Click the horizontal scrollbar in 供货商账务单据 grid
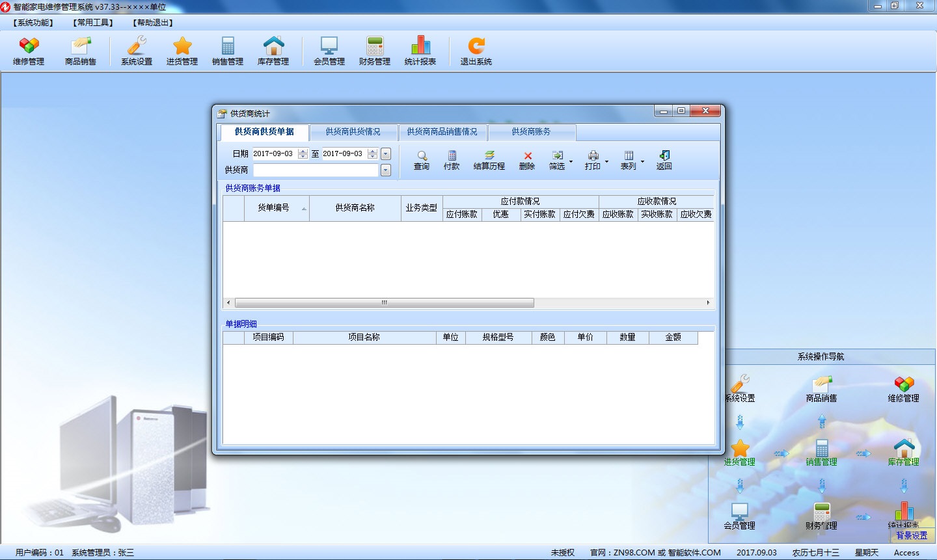 [384, 303]
